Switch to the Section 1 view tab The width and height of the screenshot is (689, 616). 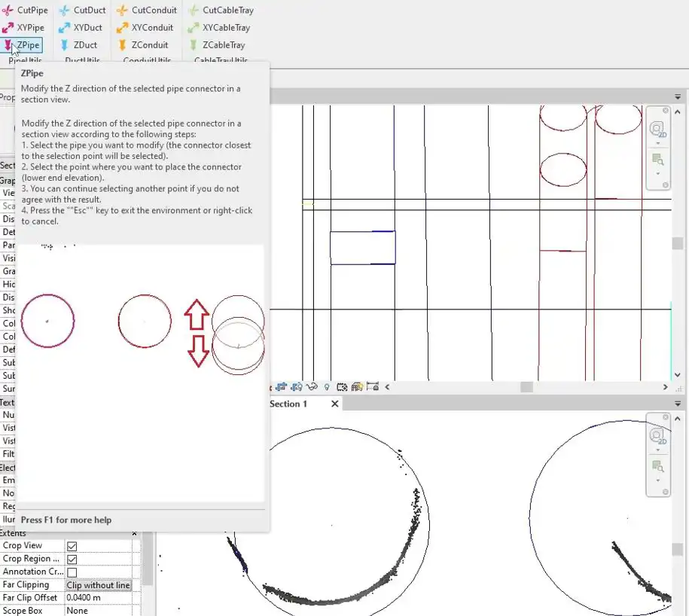288,404
